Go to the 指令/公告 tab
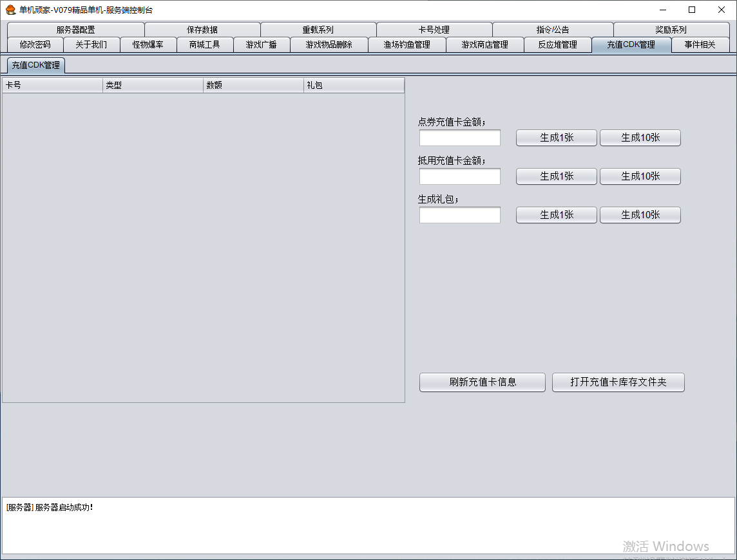Viewport: 737px width, 560px height. (553, 30)
